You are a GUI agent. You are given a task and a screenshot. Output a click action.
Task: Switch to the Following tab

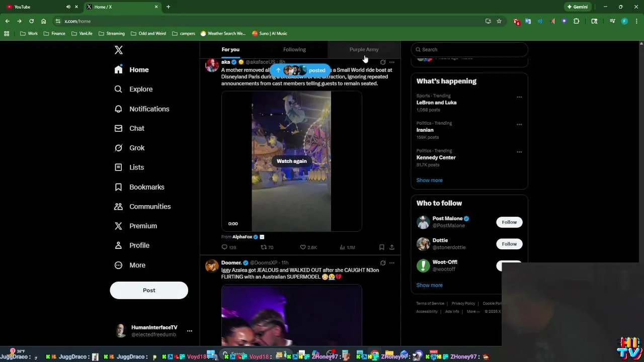pyautogui.click(x=294, y=49)
